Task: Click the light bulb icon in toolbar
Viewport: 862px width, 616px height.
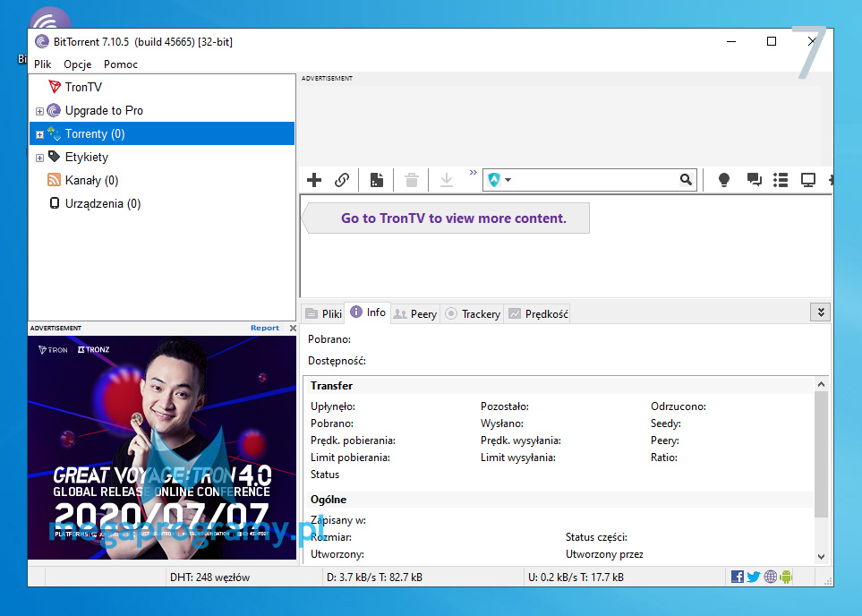Action: [724, 180]
